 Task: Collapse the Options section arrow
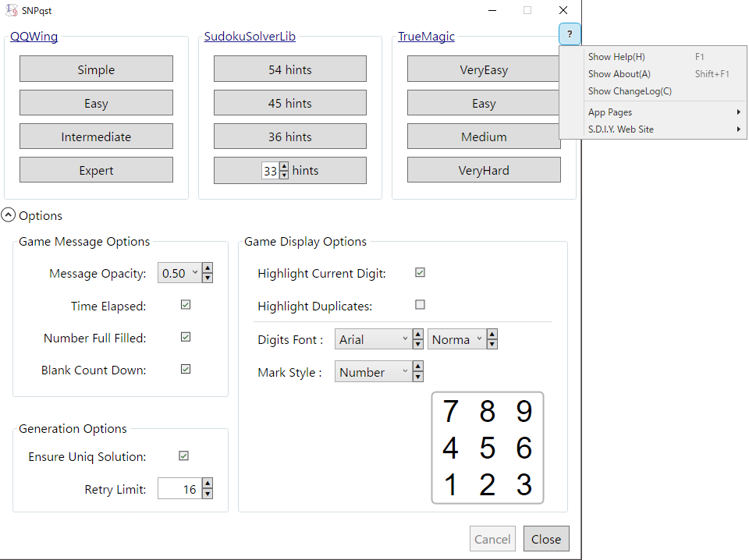click(x=8, y=215)
